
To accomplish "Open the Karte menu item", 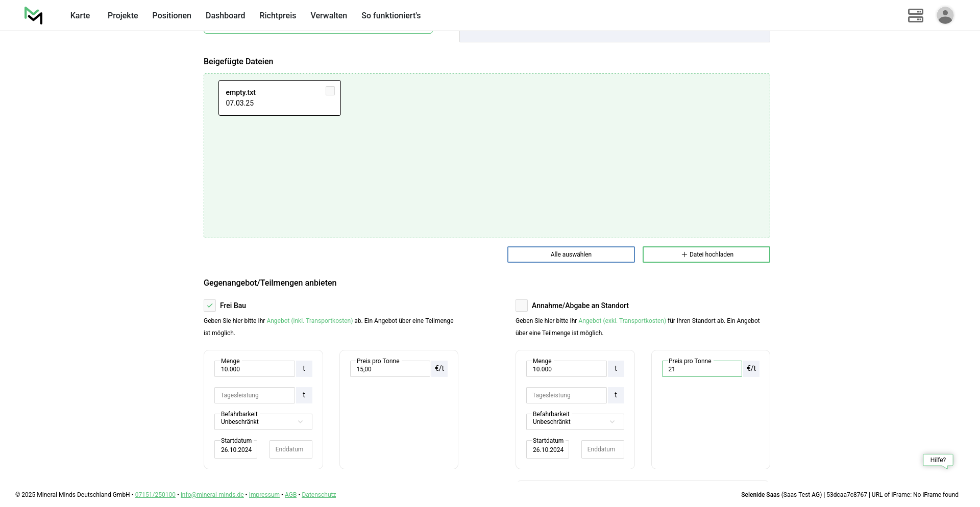I will [x=80, y=15].
